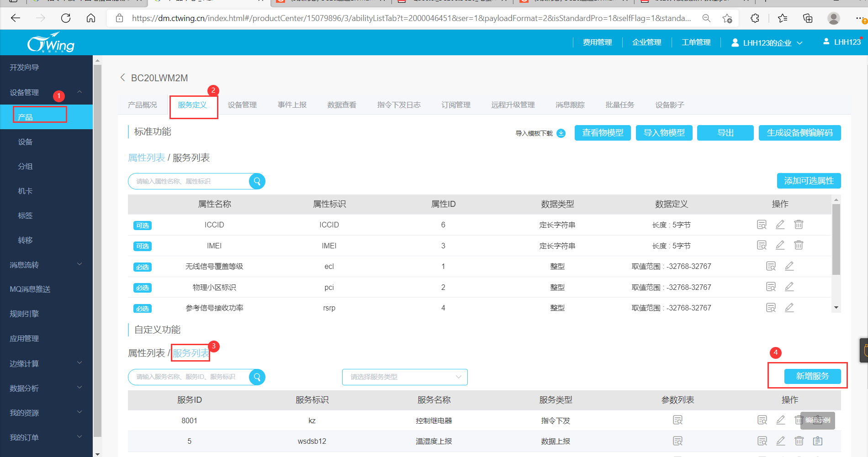The width and height of the screenshot is (868, 457).
Task: Edit the pci attribute with the pencil icon
Action: [789, 287]
